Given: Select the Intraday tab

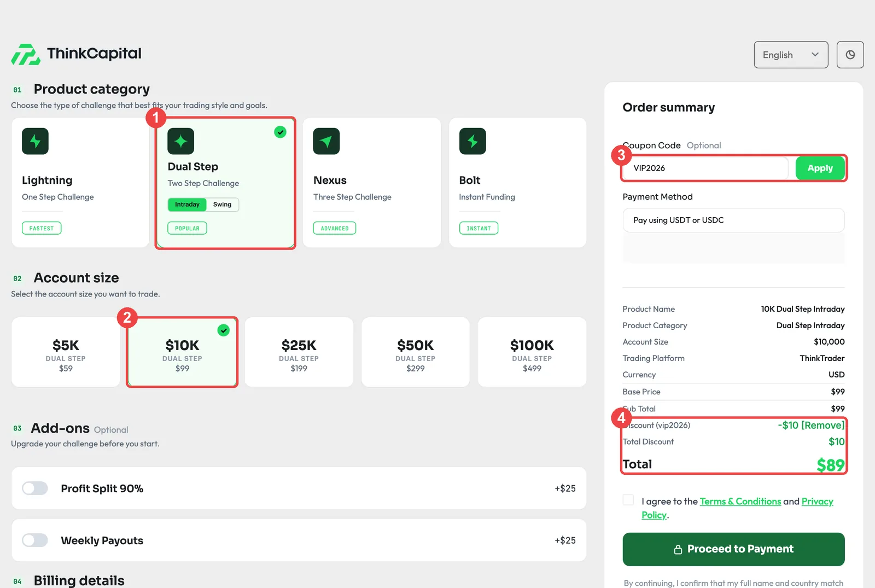Looking at the screenshot, I should (x=187, y=205).
